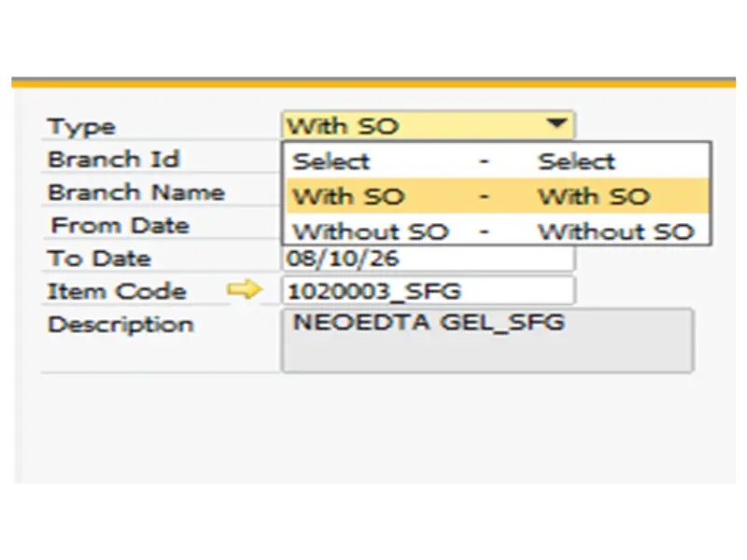The width and height of the screenshot is (747, 560).
Task: Click the 'Item Code' label
Action: point(117,291)
